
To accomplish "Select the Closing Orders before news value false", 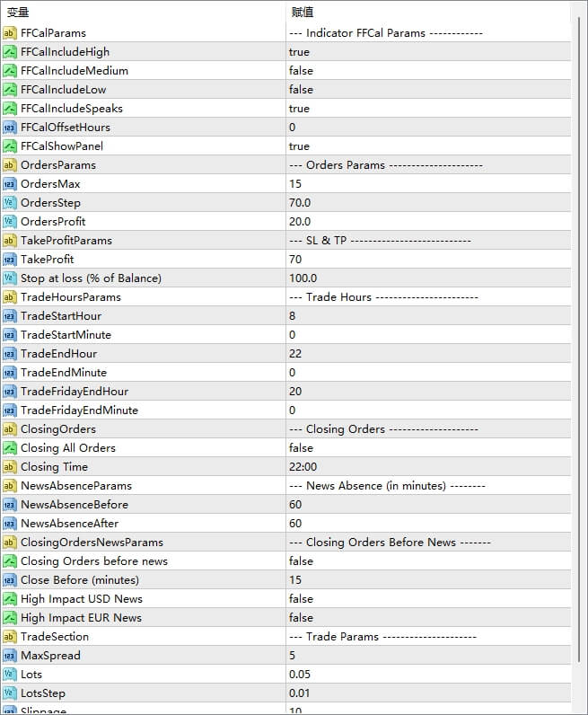I will tap(301, 561).
